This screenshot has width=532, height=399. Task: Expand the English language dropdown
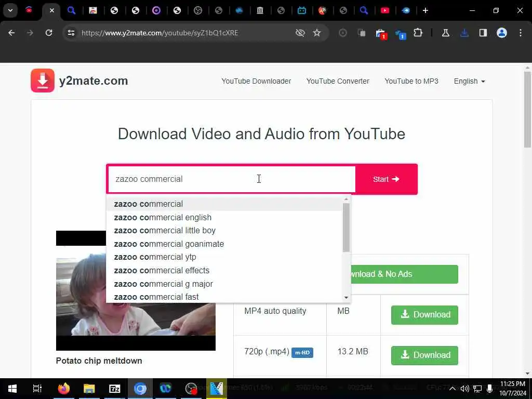click(469, 81)
